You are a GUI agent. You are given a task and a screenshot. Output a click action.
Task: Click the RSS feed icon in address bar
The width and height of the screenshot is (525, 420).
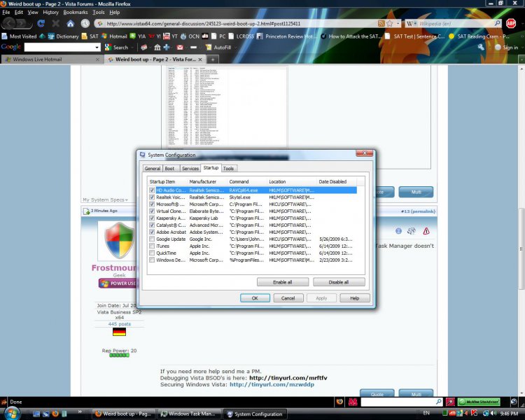(x=381, y=23)
